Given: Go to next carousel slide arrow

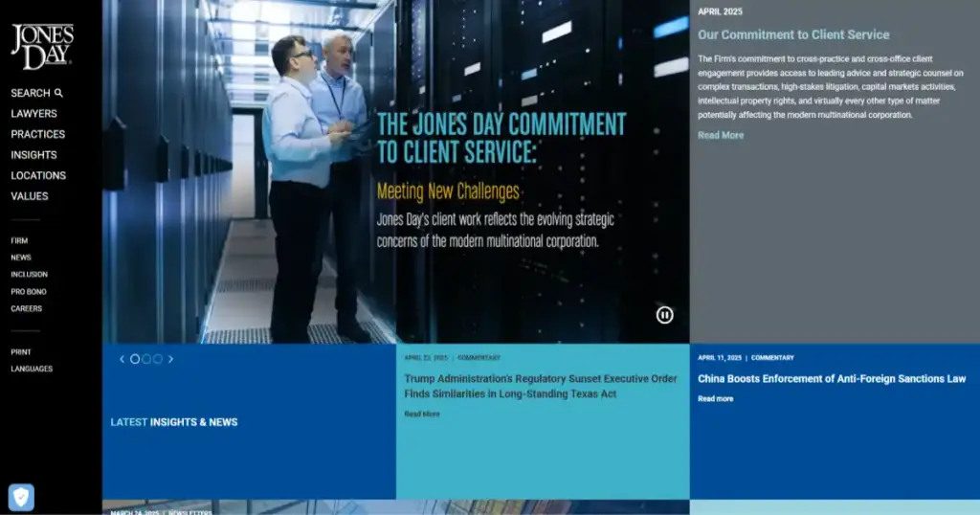Looking at the screenshot, I should pos(170,359).
